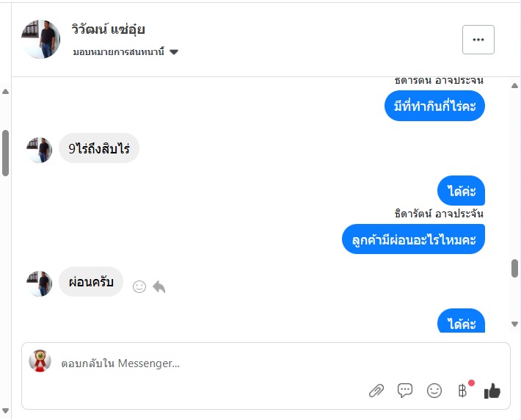Send a thumbs-up like
The width and height of the screenshot is (521, 420).
tap(492, 391)
